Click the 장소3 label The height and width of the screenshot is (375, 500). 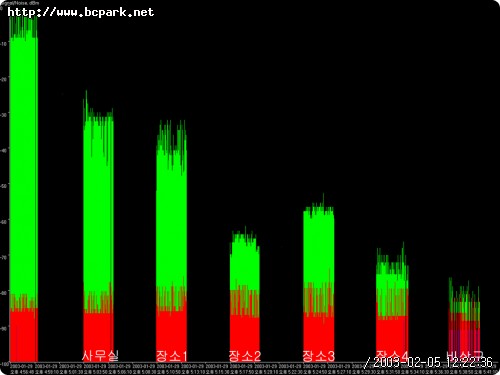[x=319, y=356]
